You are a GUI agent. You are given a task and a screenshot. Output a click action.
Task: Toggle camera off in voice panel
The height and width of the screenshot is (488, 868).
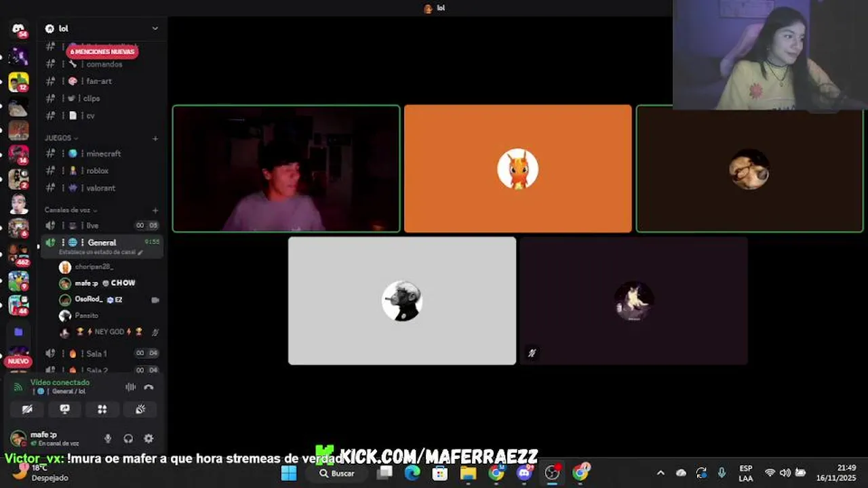(27, 409)
